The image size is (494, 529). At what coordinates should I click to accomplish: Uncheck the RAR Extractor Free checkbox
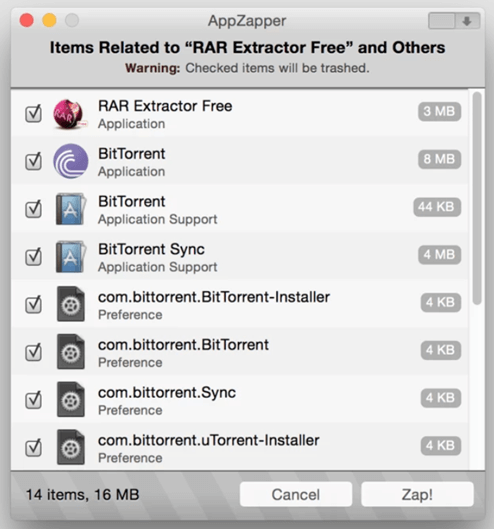point(33,114)
